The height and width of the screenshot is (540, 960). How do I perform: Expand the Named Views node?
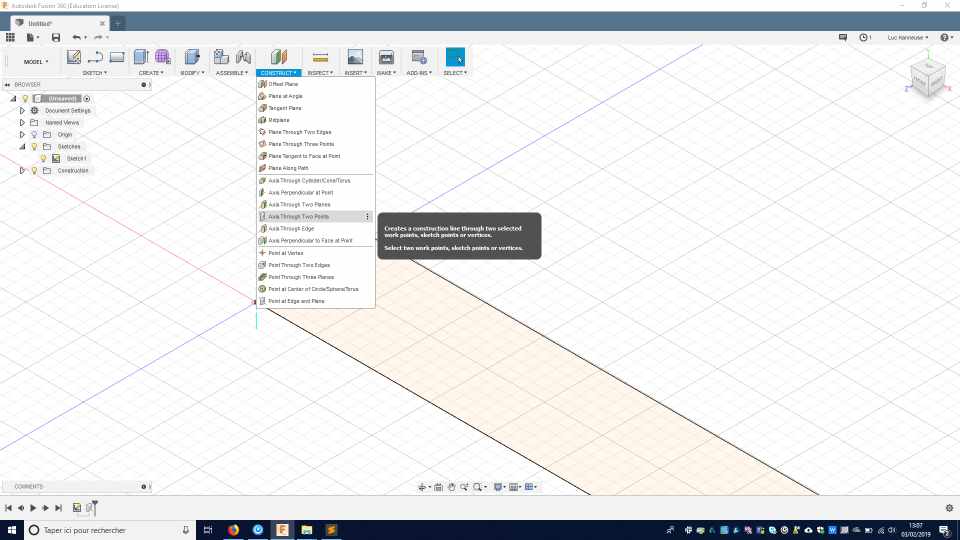[22, 122]
